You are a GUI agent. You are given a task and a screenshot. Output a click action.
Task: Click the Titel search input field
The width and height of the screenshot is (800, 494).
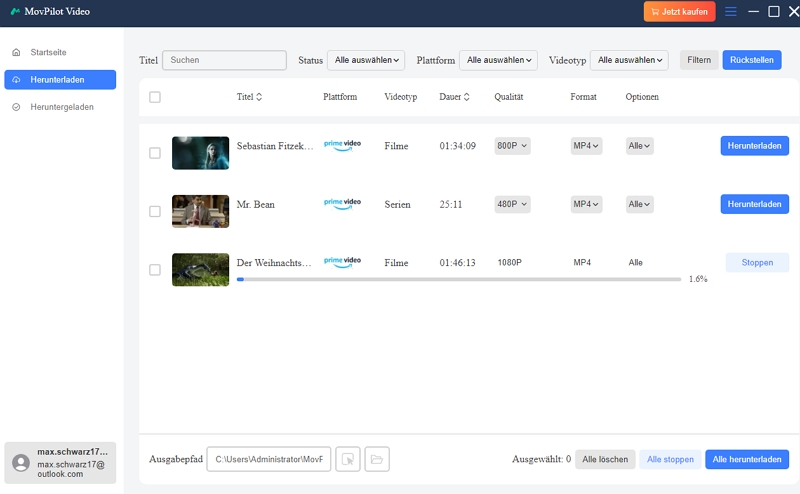click(x=224, y=60)
